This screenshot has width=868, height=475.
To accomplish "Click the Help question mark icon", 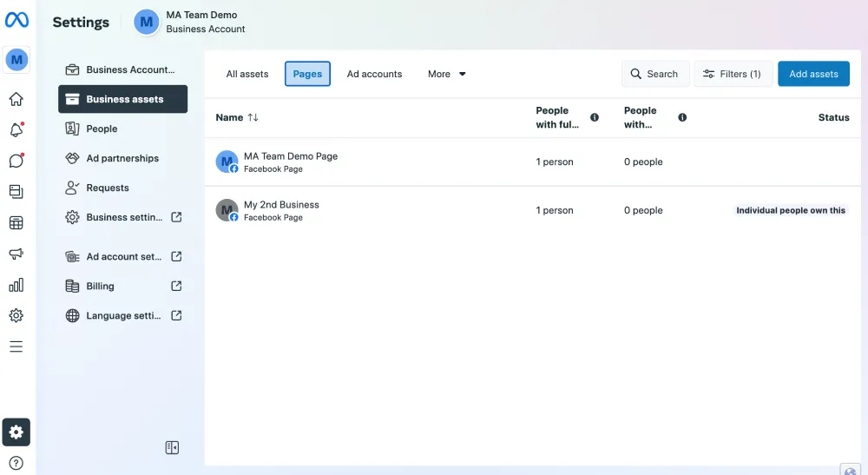I will tap(16, 463).
